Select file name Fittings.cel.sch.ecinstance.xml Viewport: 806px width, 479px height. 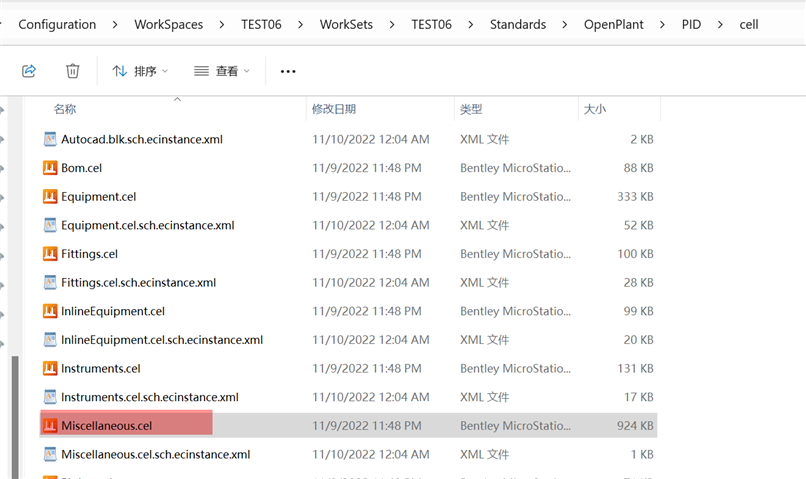pos(138,283)
